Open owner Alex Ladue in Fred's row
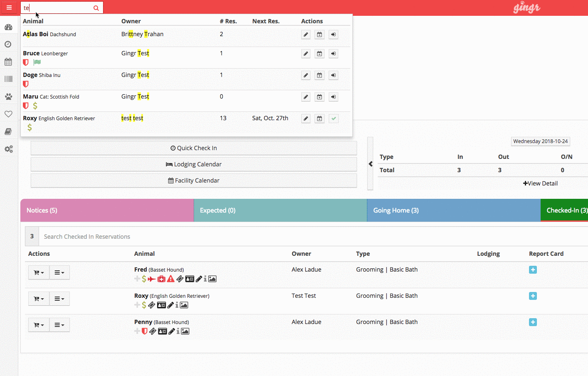The image size is (588, 376). (306, 270)
